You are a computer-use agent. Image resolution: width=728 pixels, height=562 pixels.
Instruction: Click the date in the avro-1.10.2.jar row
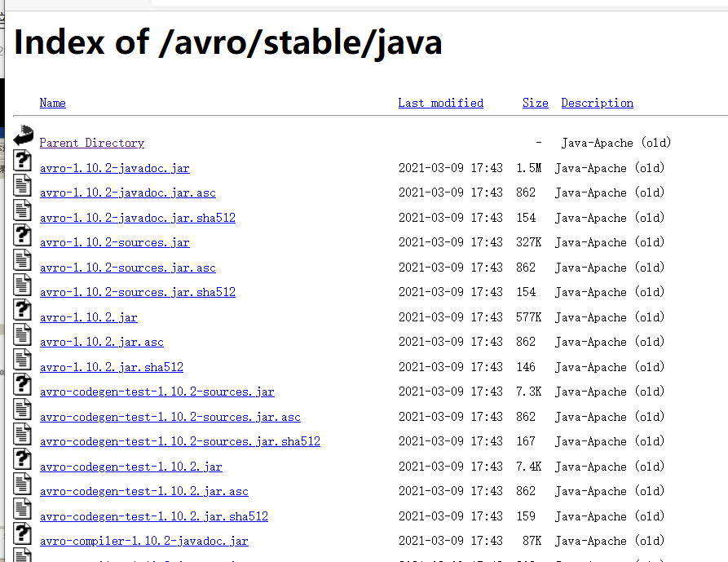[x=450, y=316]
